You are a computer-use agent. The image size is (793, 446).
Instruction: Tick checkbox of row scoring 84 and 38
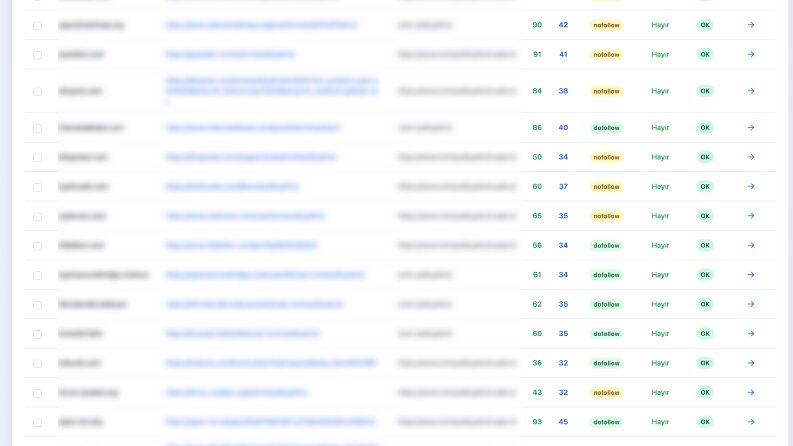[37, 92]
